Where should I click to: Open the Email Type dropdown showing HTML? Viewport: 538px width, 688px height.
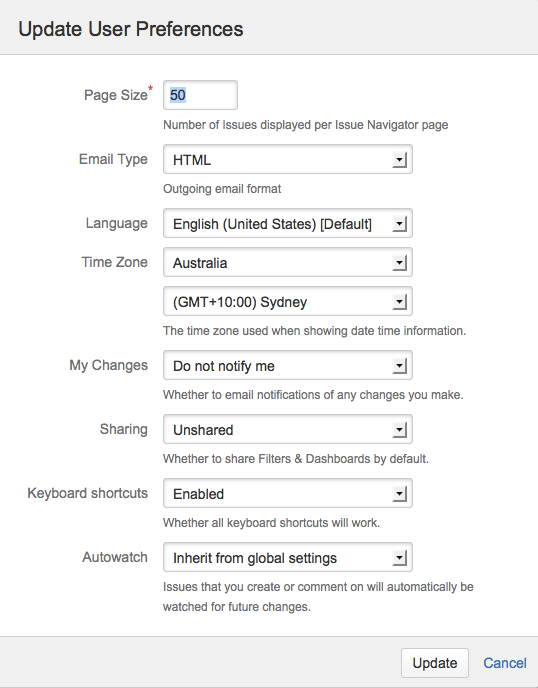pos(287,159)
